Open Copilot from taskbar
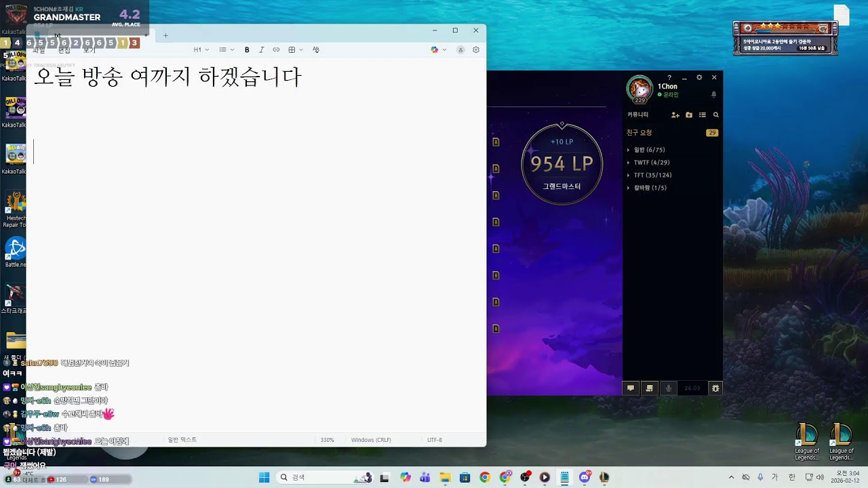Screen dimensions: 868x488 [406, 477]
